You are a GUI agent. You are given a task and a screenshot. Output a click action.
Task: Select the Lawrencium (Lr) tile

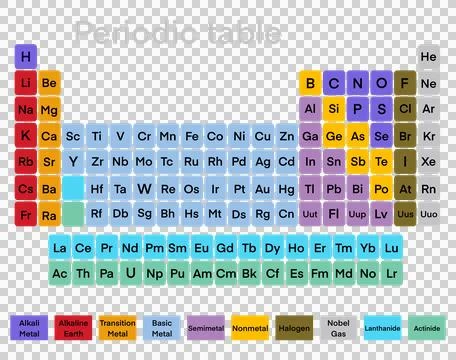coord(391,273)
